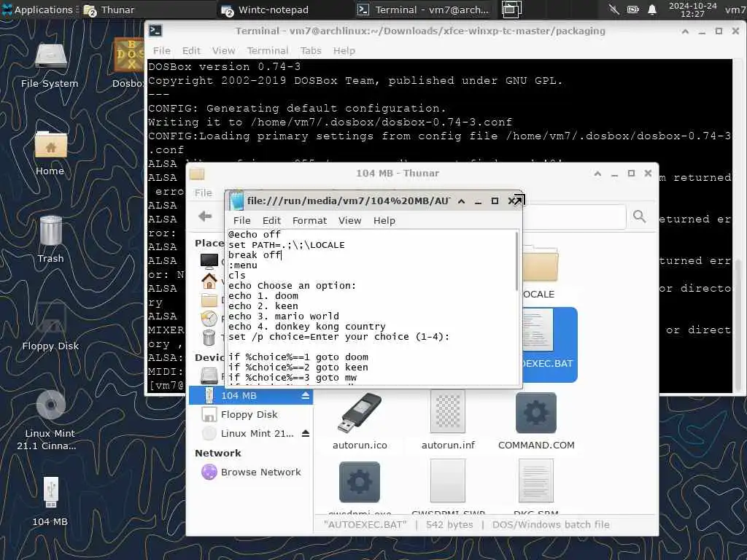The image size is (747, 560).
Task: Select the COMMAND.COM file
Action: (536, 421)
